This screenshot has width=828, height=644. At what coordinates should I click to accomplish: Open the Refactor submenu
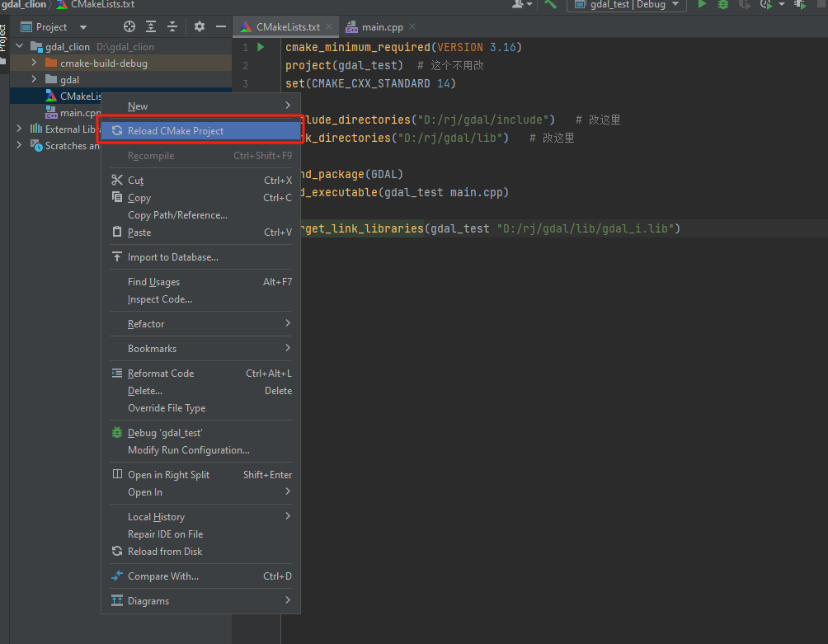[x=146, y=324]
